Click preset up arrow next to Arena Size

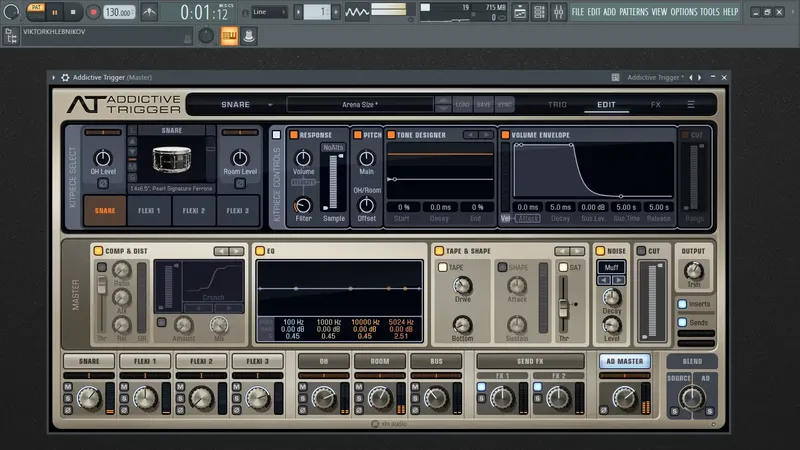point(443,101)
